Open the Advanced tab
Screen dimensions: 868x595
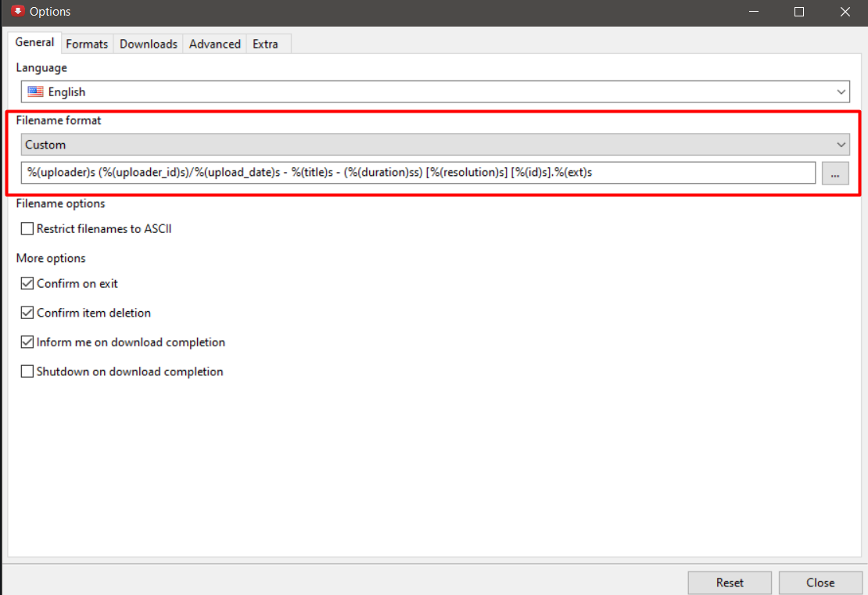click(x=215, y=45)
